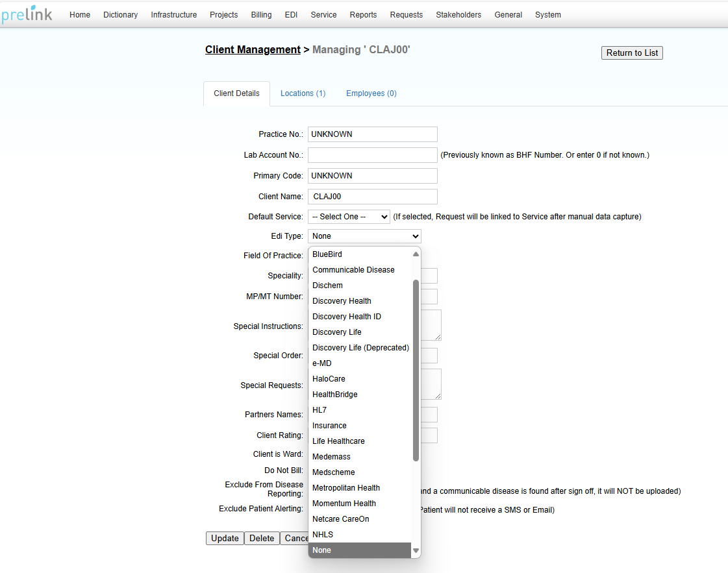Follow the Client Management breadcrumb link

pyautogui.click(x=253, y=50)
